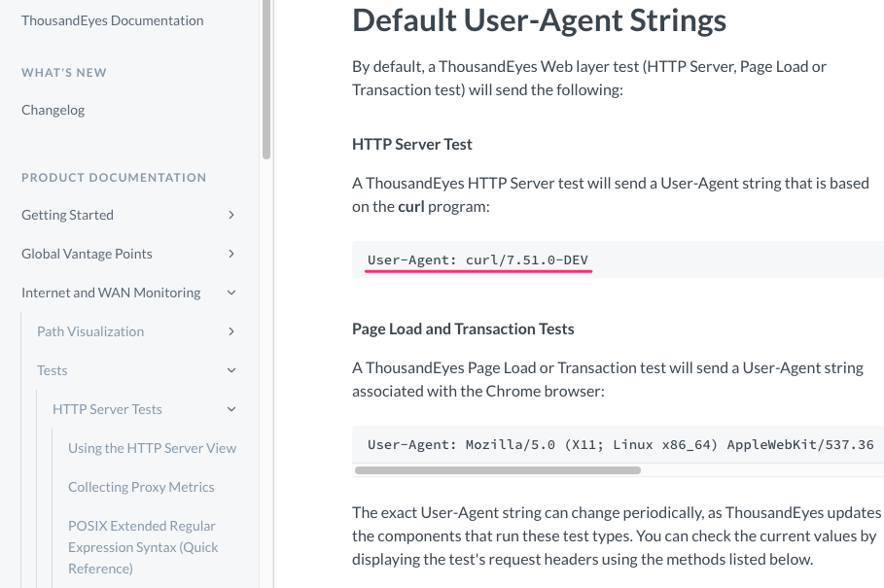Click the PRODUCT DOCUMENTATION sidebar heading
The image size is (884, 588).
click(x=114, y=178)
